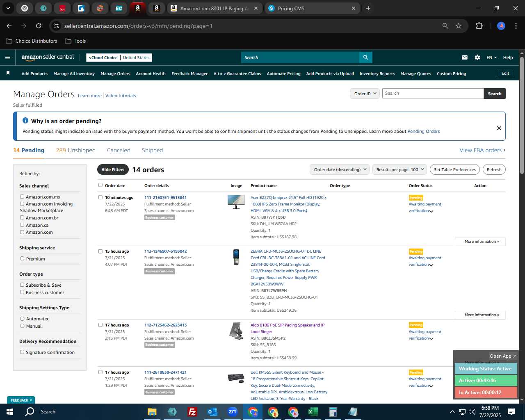Check the Subscribe & Save filter

(22, 285)
